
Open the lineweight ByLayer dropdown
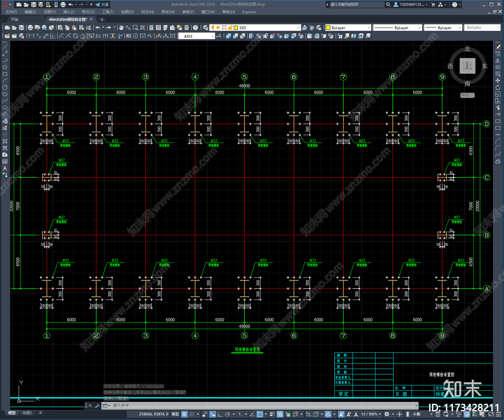click(x=443, y=28)
